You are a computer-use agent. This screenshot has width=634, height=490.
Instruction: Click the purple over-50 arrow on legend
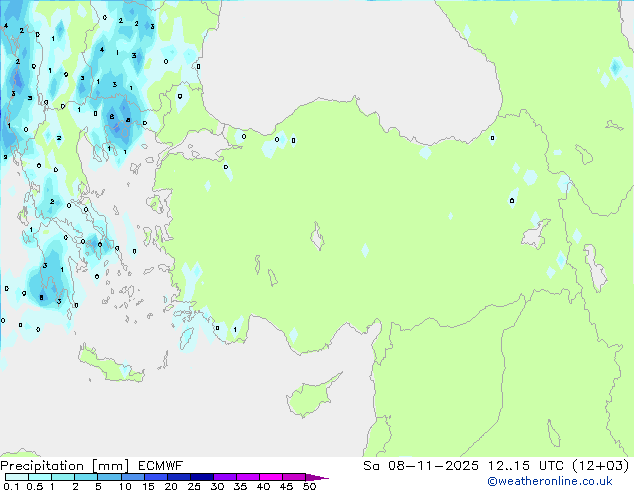click(x=317, y=477)
